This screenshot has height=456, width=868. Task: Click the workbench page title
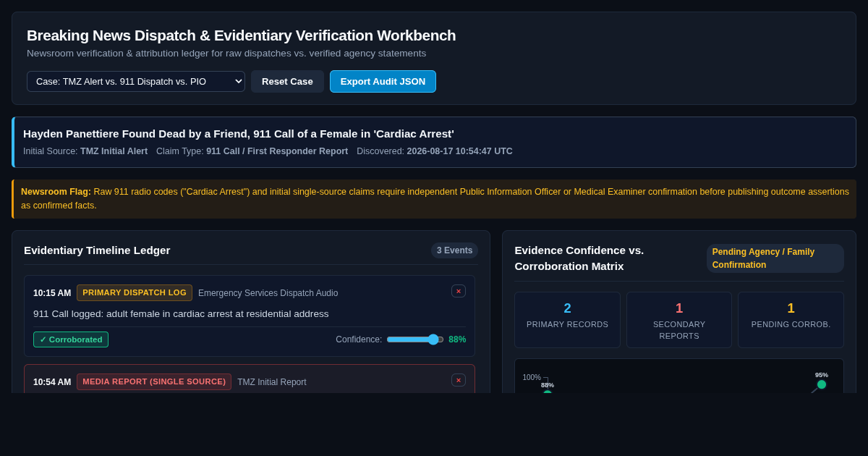click(242, 35)
